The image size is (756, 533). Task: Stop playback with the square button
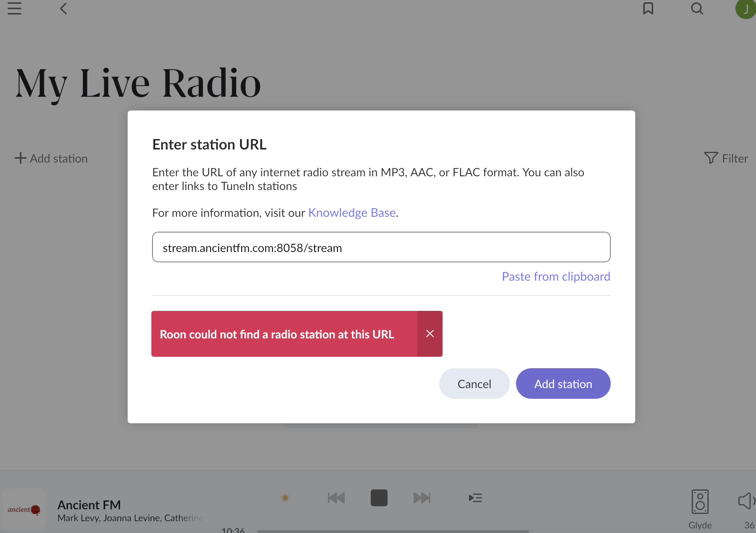(x=379, y=498)
